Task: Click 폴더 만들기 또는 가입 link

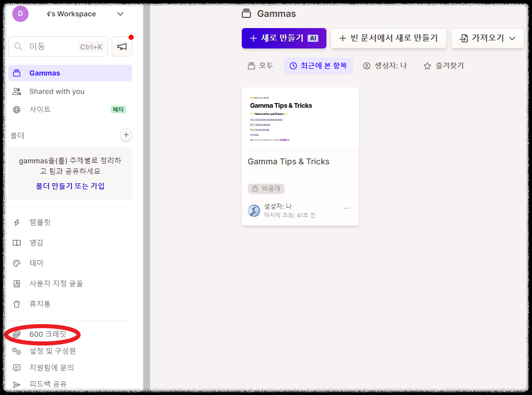Action: click(69, 186)
